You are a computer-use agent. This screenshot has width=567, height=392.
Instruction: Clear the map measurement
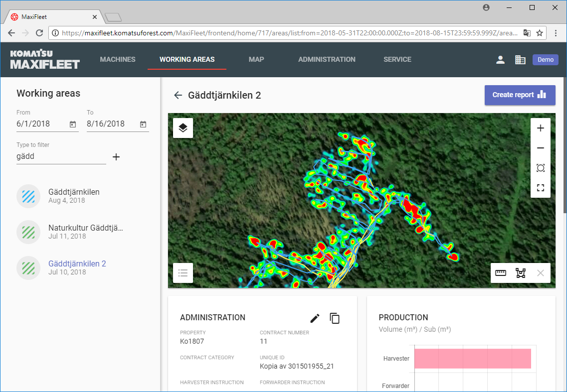[540, 273]
